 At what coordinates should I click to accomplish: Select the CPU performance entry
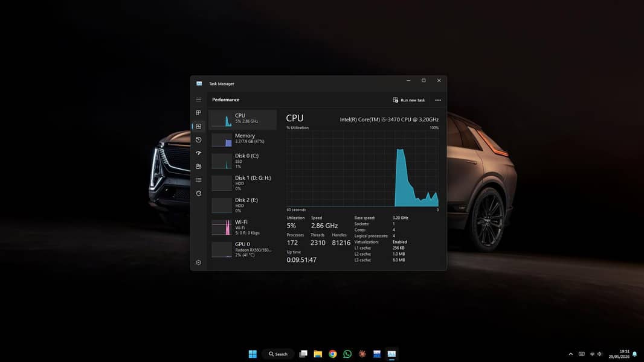[243, 119]
